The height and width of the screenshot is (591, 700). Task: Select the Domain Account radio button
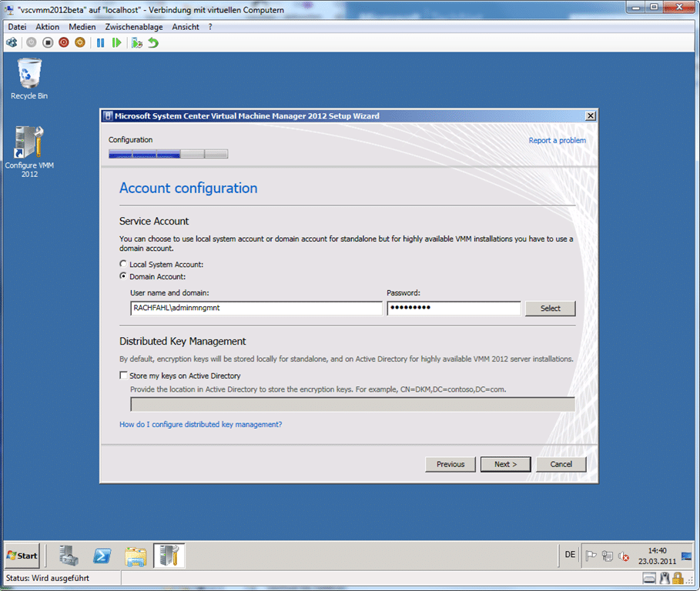(124, 276)
